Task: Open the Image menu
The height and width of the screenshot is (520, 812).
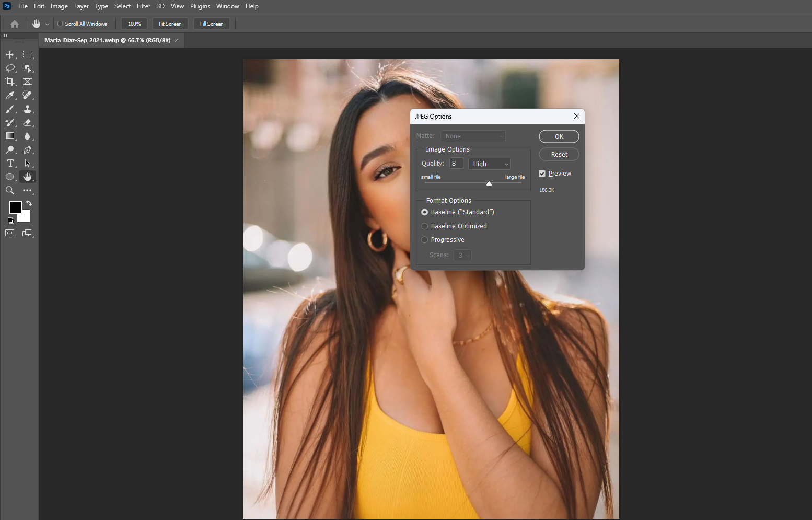Action: 59,6
